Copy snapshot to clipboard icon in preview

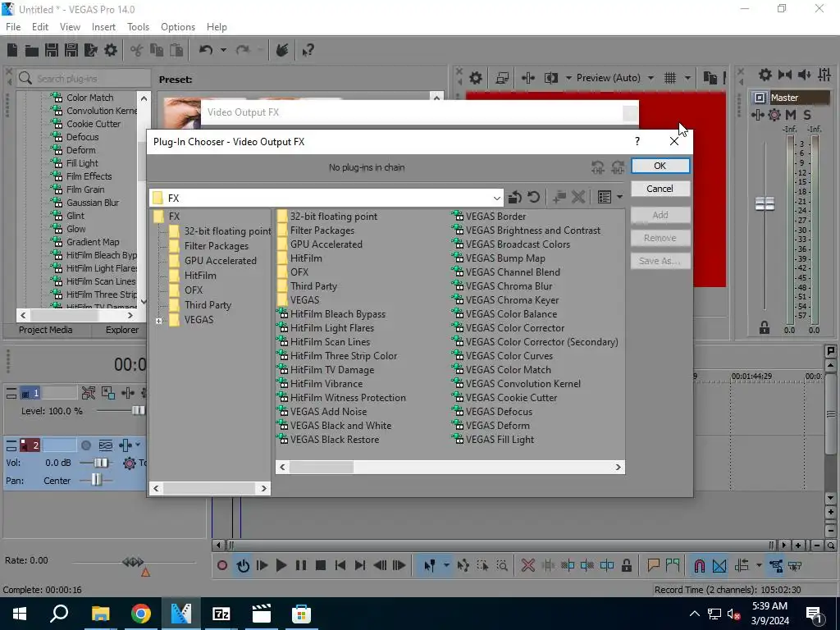click(x=710, y=78)
